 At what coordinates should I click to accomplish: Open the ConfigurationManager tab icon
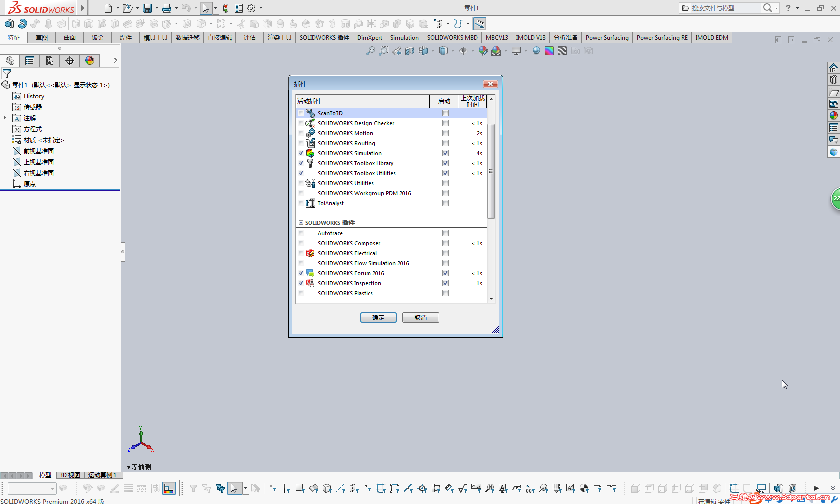50,61
